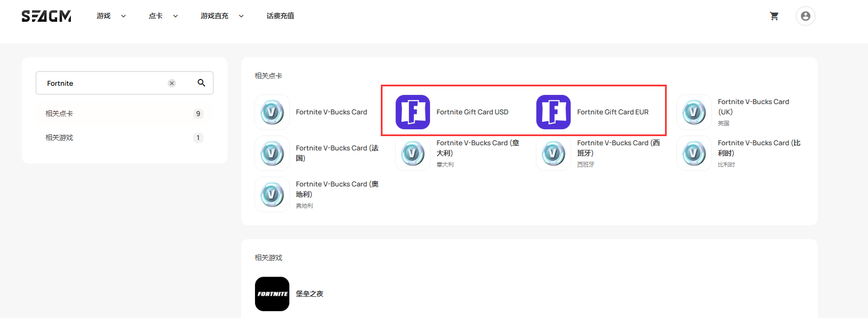Expand the 游戏 dropdown menu

coord(111,16)
